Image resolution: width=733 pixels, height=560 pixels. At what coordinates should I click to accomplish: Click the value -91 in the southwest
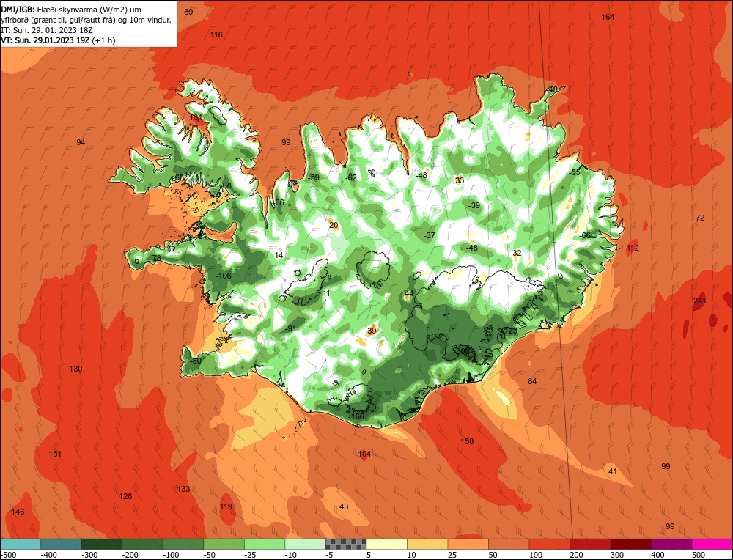291,328
